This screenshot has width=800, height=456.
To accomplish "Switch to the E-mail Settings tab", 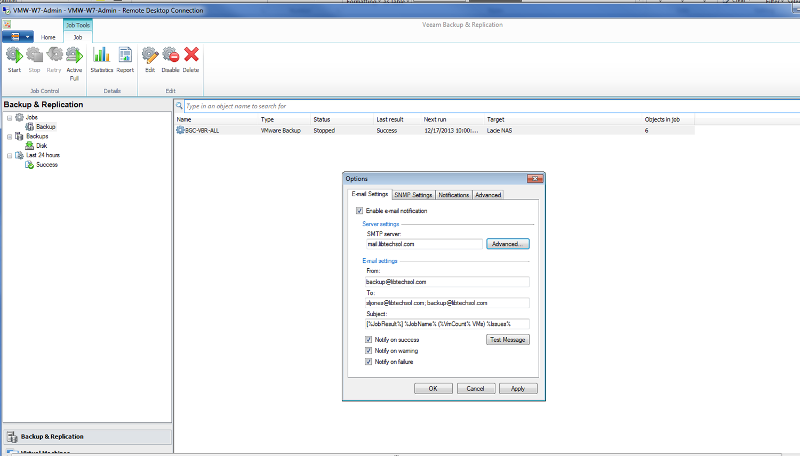I will (x=370, y=194).
